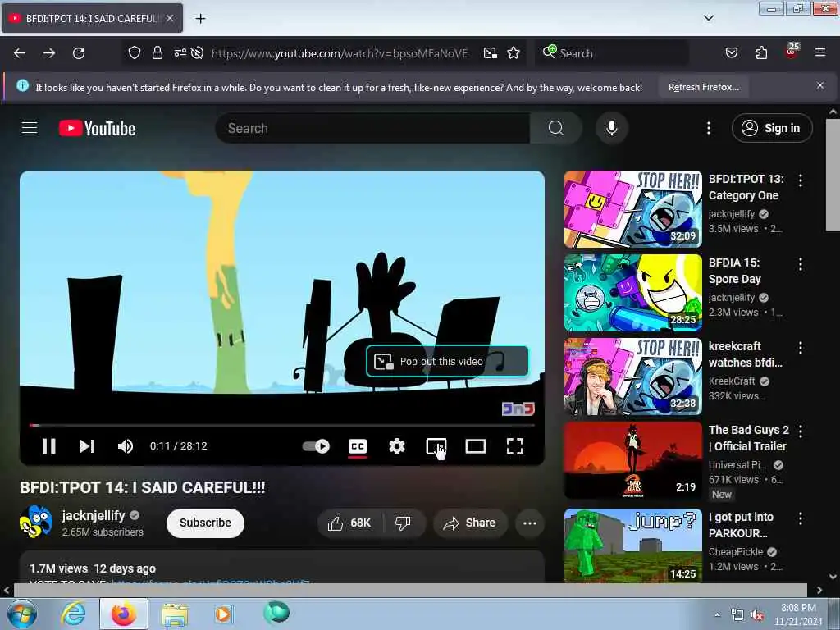This screenshot has height=630, width=840.
Task: Reload the page in Firefox
Action: coord(79,53)
